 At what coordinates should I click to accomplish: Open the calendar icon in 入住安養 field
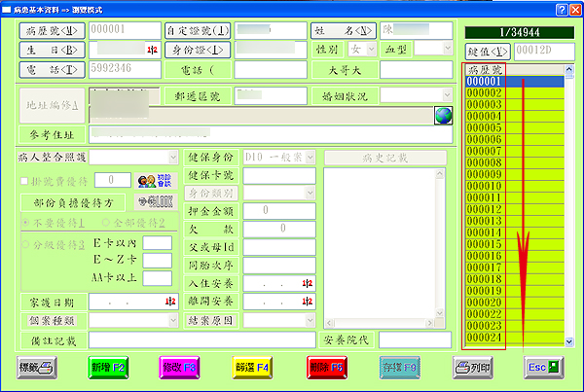pos(309,283)
